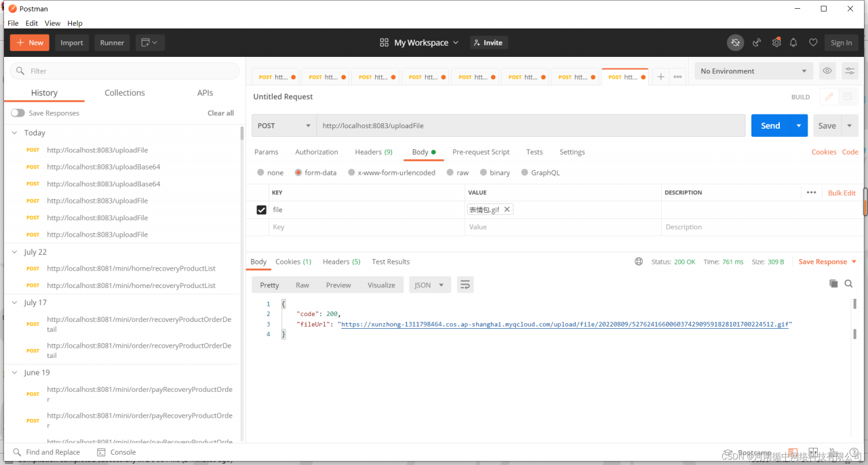Open the Send button dropdown arrow
868x465 pixels.
click(799, 125)
